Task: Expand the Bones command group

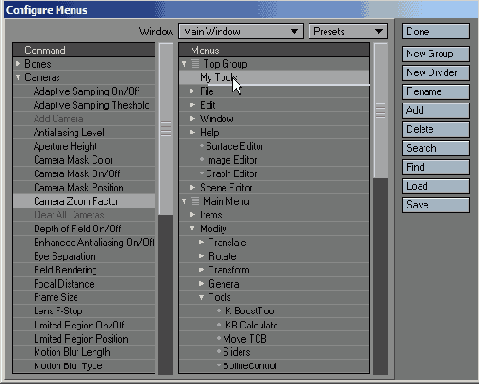Action: tap(18, 63)
